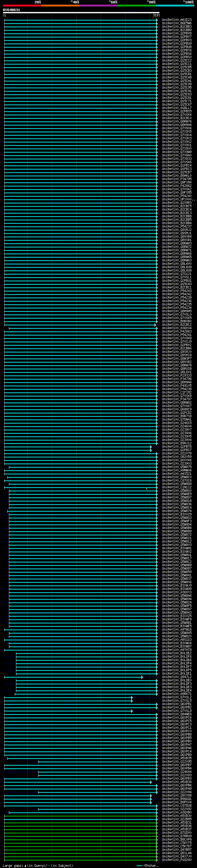Click the red 20% identity legend segment

pyautogui.click(x=22, y=6)
